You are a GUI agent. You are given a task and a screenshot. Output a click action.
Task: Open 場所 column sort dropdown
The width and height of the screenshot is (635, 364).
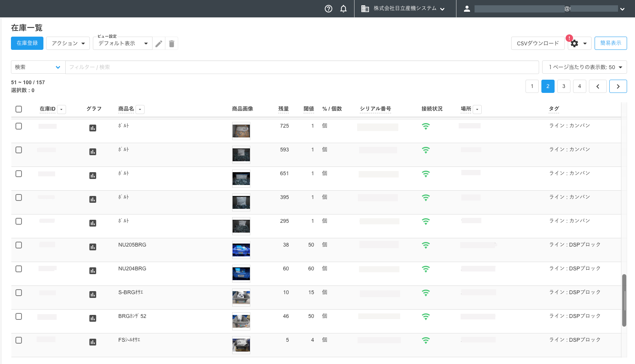tap(477, 110)
